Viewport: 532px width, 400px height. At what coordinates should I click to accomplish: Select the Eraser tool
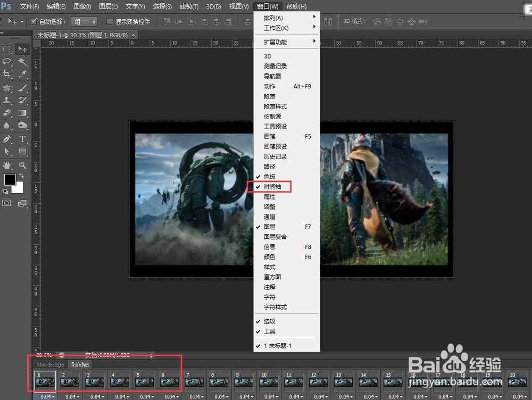(x=7, y=113)
